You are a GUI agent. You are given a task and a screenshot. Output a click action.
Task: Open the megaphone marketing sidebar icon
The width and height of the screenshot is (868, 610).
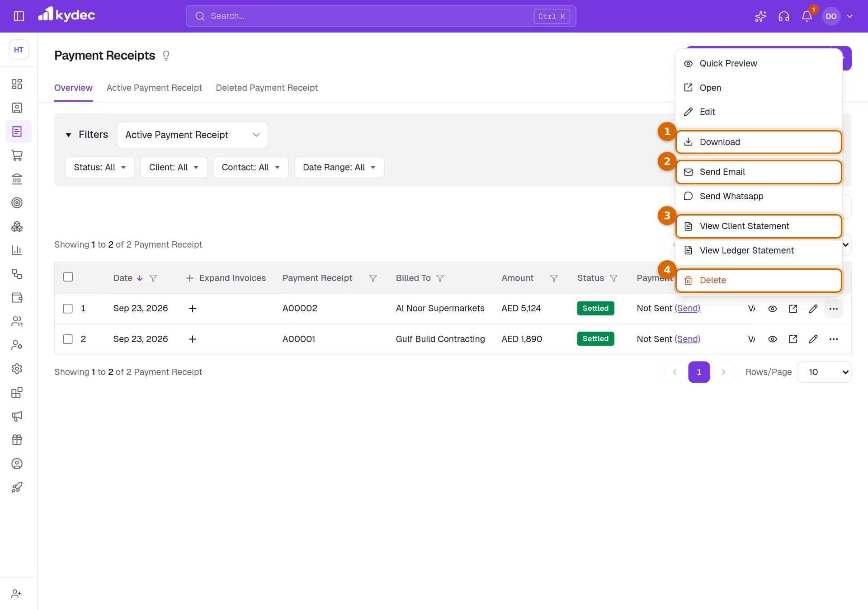coord(17,416)
